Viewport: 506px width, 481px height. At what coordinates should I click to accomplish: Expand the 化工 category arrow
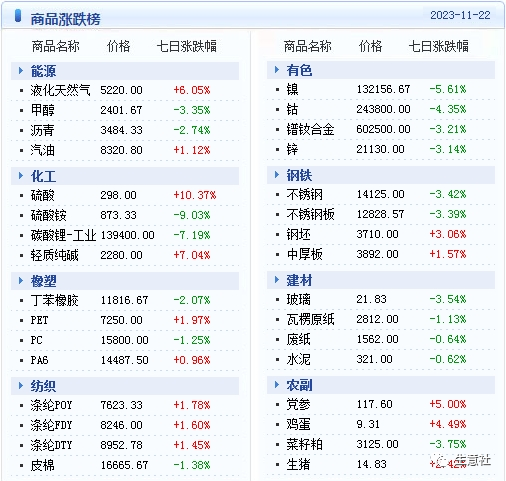21,176
